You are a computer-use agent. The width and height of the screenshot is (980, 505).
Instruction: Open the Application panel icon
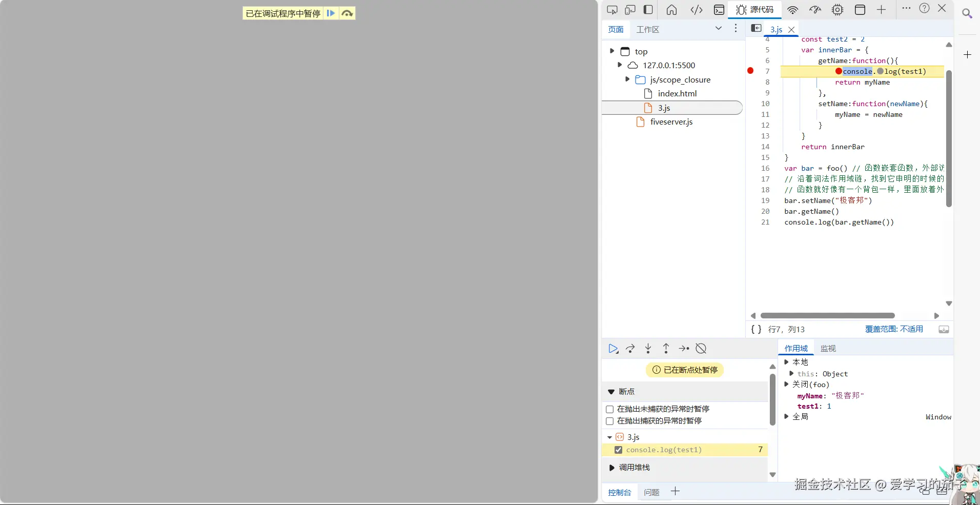pyautogui.click(x=860, y=10)
